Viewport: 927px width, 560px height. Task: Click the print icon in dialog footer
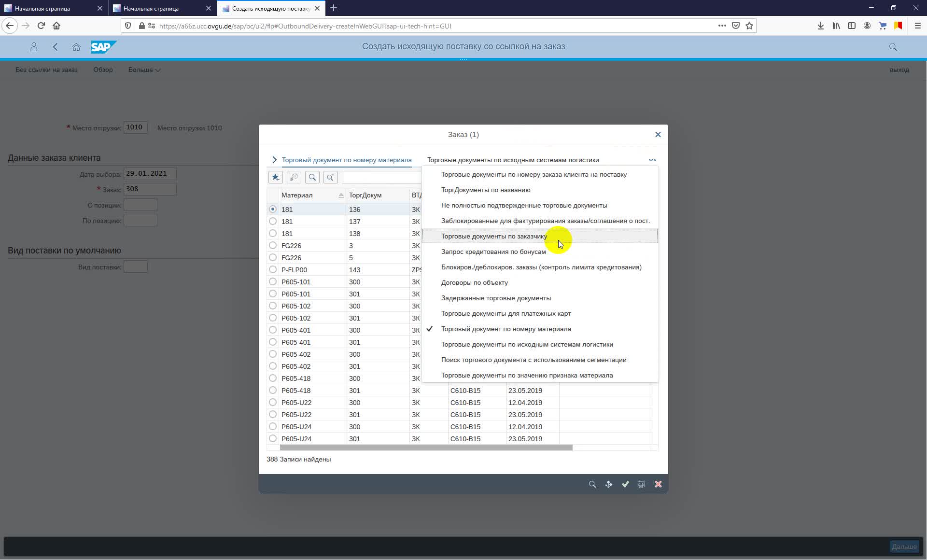641,484
